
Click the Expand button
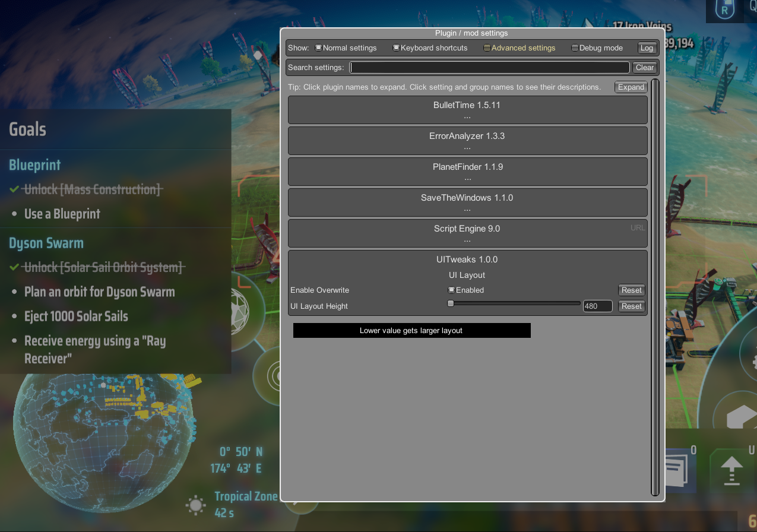631,87
